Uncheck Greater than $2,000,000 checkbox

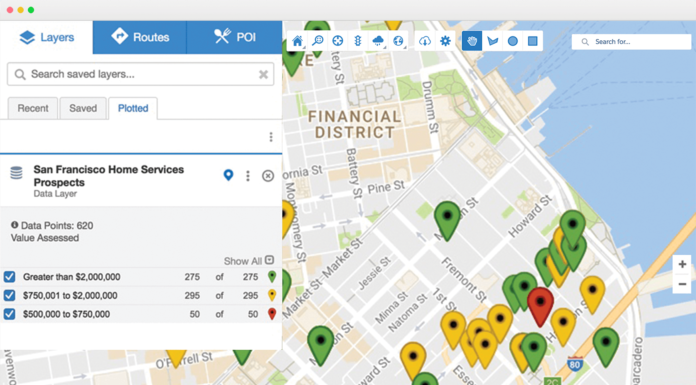pyautogui.click(x=9, y=277)
